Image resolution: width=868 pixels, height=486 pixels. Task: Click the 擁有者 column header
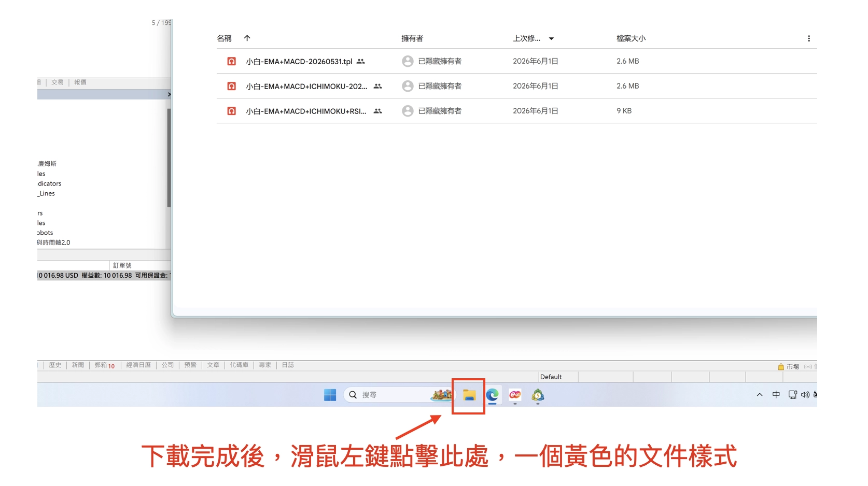[412, 38]
